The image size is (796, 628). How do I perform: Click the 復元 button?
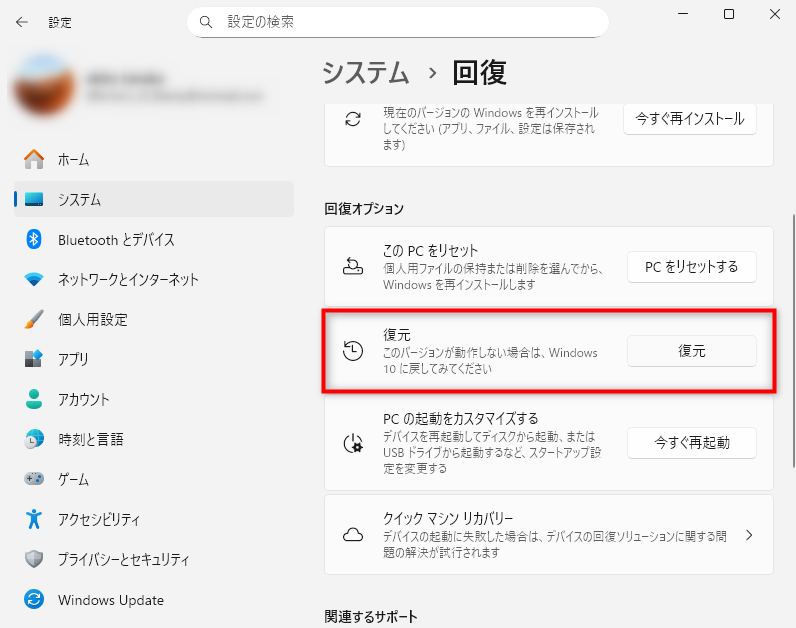[x=691, y=351]
